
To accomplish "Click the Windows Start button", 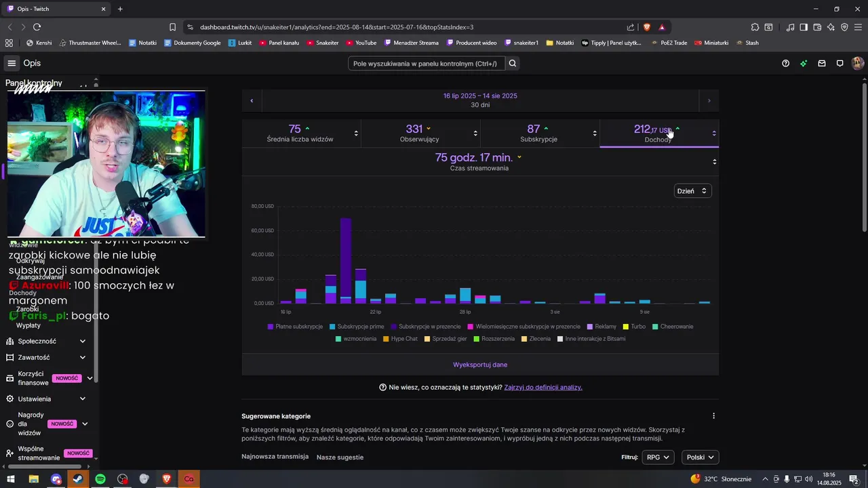I will 11,479.
